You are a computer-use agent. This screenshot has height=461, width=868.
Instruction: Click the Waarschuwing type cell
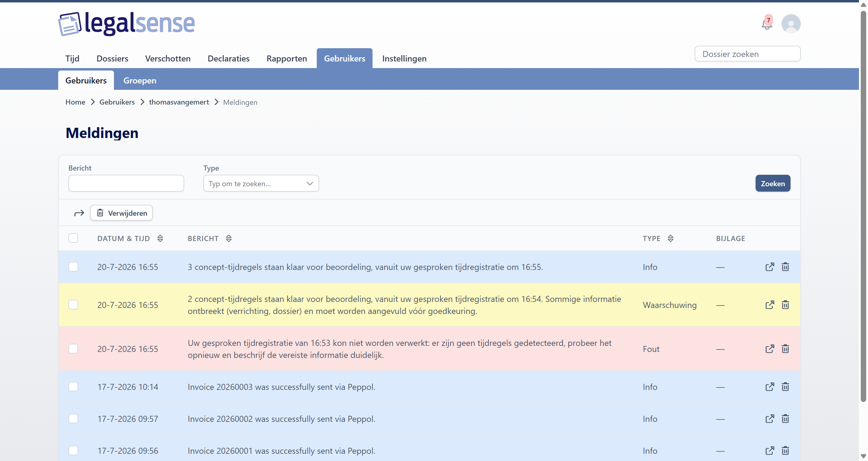(x=669, y=305)
